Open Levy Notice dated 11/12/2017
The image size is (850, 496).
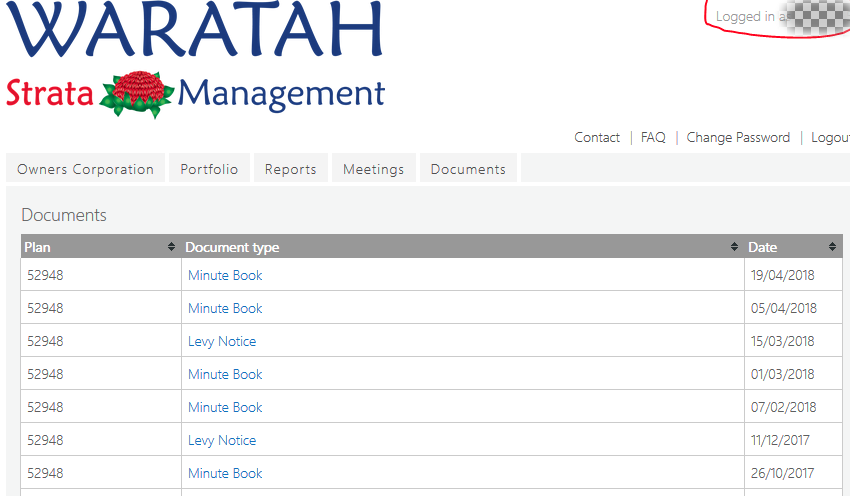click(x=222, y=441)
